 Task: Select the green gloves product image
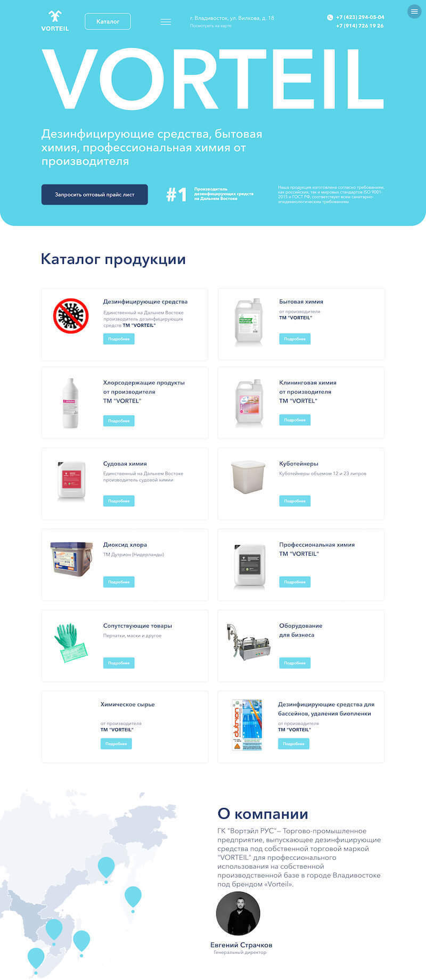click(70, 643)
